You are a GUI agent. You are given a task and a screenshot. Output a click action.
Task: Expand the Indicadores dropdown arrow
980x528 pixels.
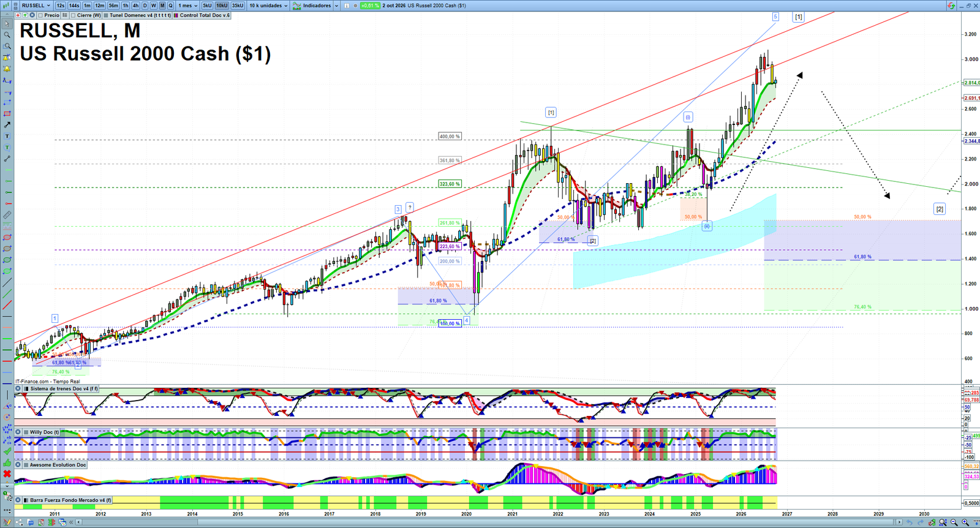point(336,6)
